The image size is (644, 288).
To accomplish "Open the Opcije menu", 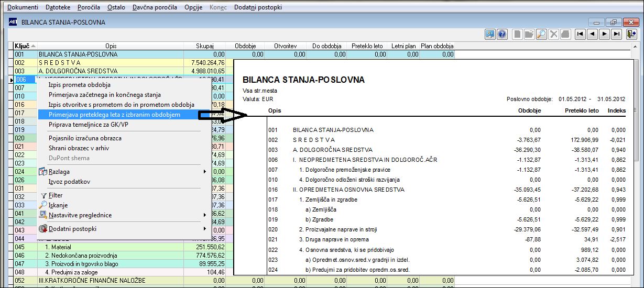I will [x=193, y=7].
